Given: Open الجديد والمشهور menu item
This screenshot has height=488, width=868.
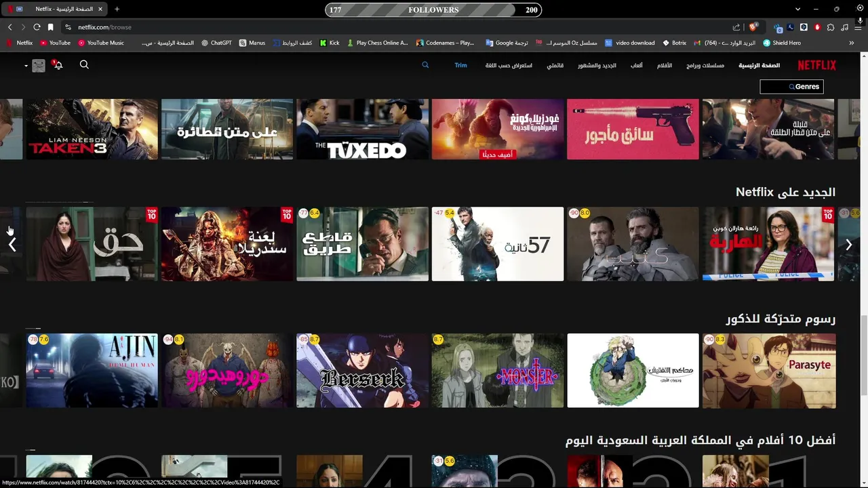Looking at the screenshot, I should pos(597,65).
